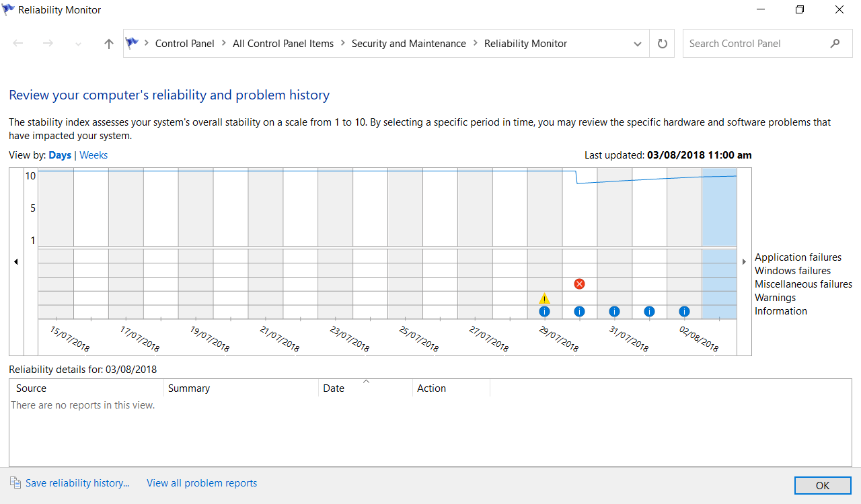Screen dimensions: 861x504
Task: Click the Windows failures legend label
Action: click(792, 271)
